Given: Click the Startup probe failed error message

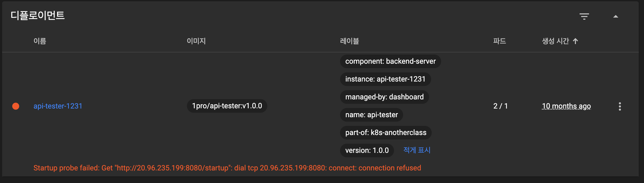Looking at the screenshot, I should 227,168.
